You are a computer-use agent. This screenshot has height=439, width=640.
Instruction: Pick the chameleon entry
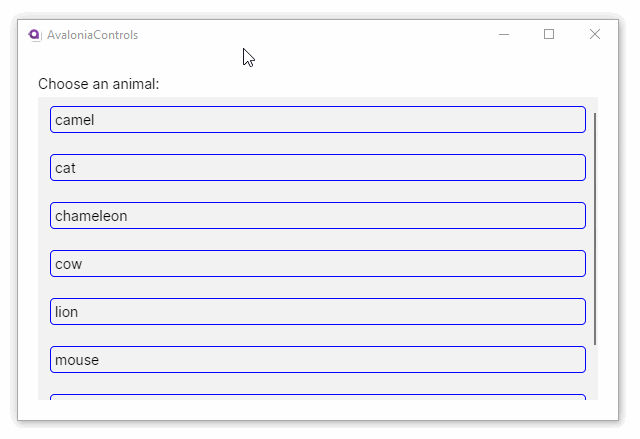(x=317, y=216)
